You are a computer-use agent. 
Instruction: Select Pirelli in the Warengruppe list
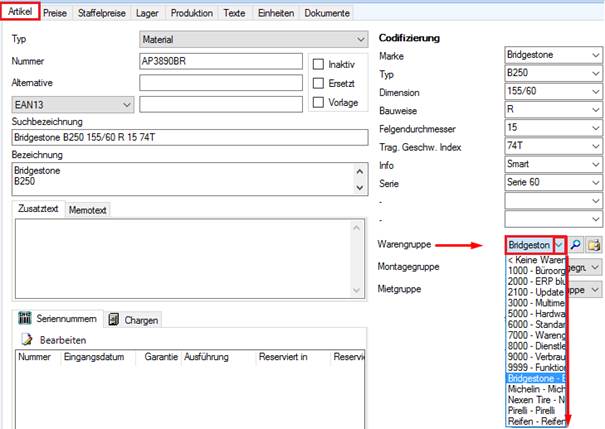536,410
